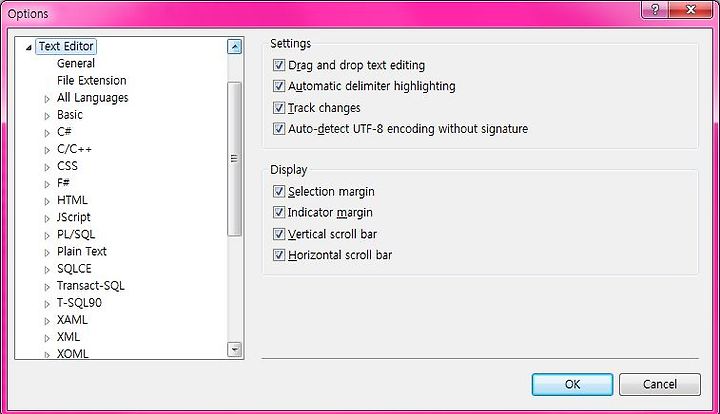The height and width of the screenshot is (414, 720).
Task: Confirm settings with the OK button
Action: pyautogui.click(x=572, y=384)
